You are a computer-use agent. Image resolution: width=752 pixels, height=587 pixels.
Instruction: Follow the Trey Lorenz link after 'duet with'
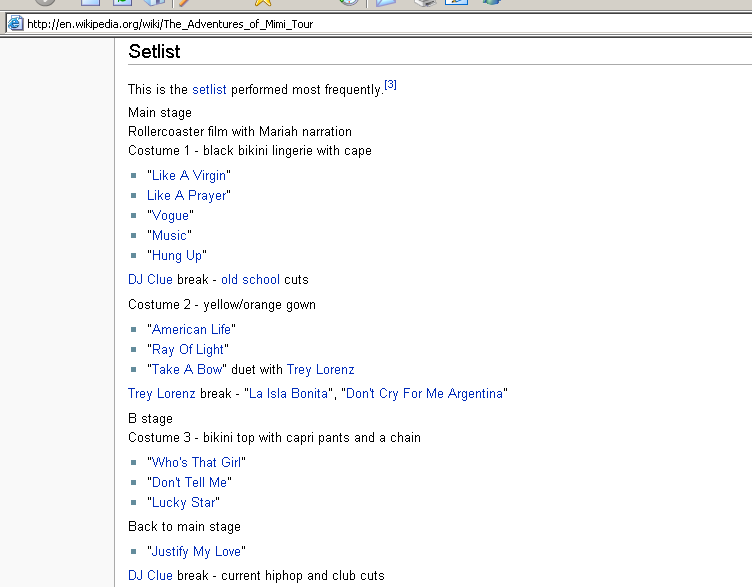pyautogui.click(x=320, y=370)
